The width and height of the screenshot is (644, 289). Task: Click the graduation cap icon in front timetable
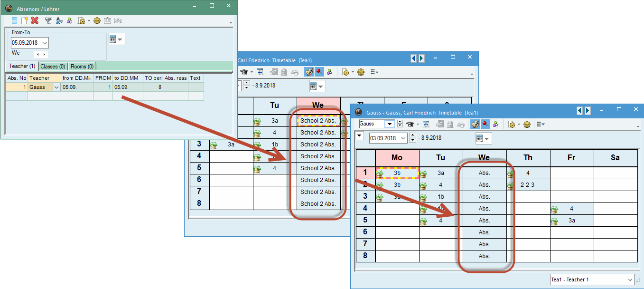(411, 124)
